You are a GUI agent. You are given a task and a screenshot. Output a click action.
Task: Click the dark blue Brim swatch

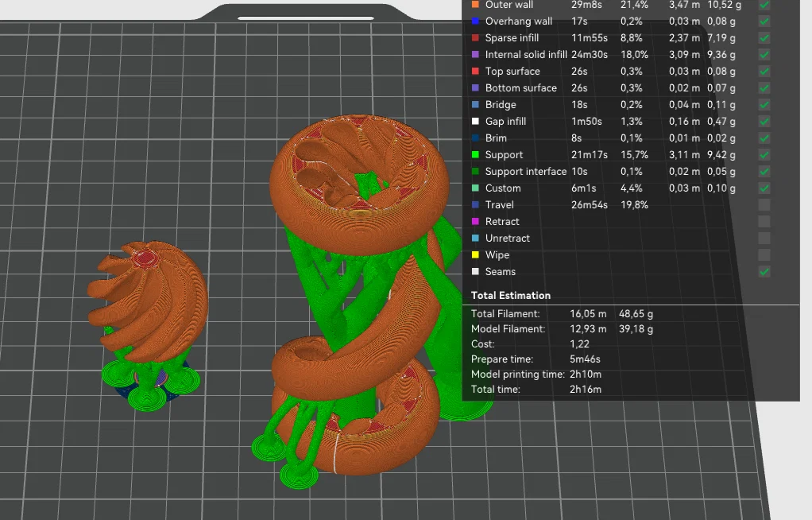[475, 138]
